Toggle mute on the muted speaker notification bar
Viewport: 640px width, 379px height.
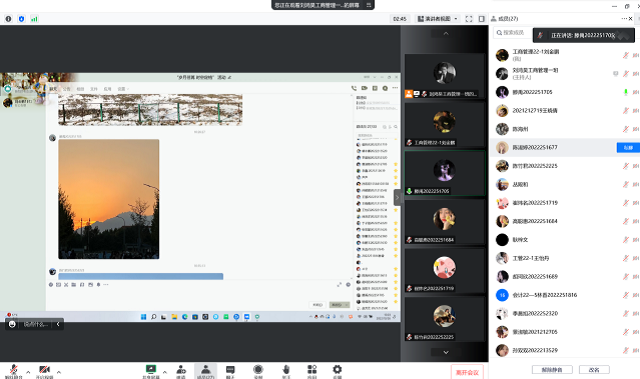pos(540,35)
